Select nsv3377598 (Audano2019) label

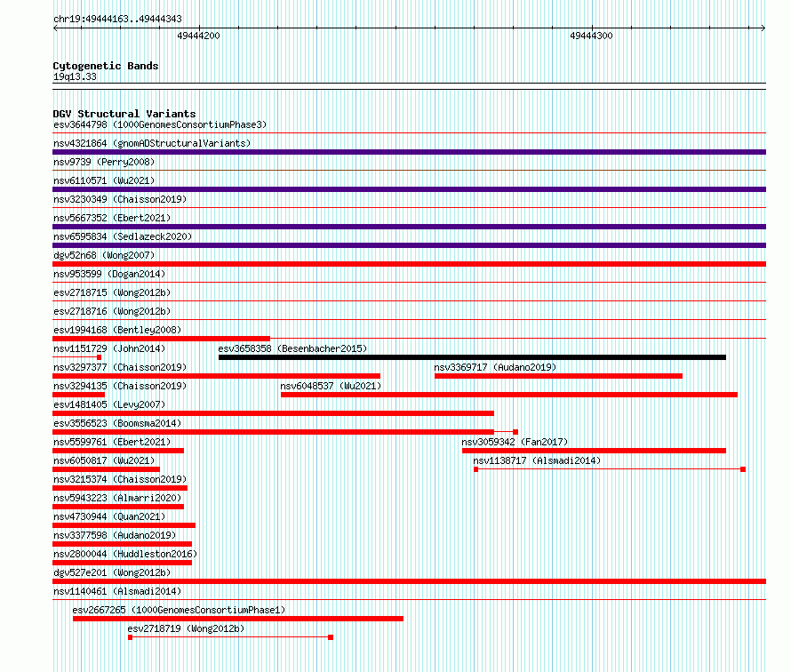click(115, 535)
